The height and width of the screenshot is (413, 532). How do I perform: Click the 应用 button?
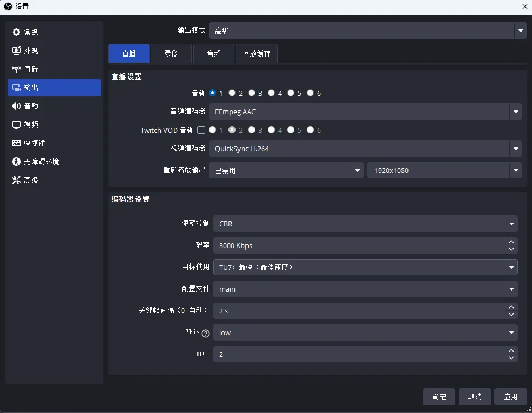point(510,397)
